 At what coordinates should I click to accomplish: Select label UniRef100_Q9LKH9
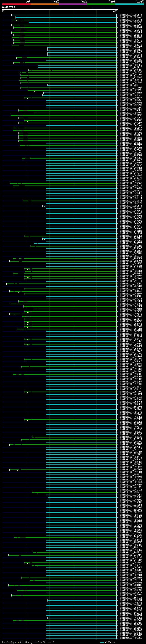pyautogui.click(x=131, y=623)
